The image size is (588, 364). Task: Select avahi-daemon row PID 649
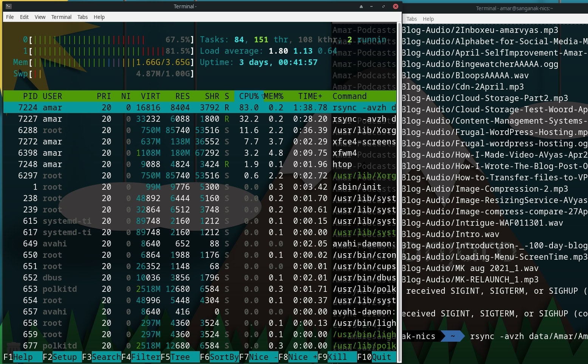point(200,243)
